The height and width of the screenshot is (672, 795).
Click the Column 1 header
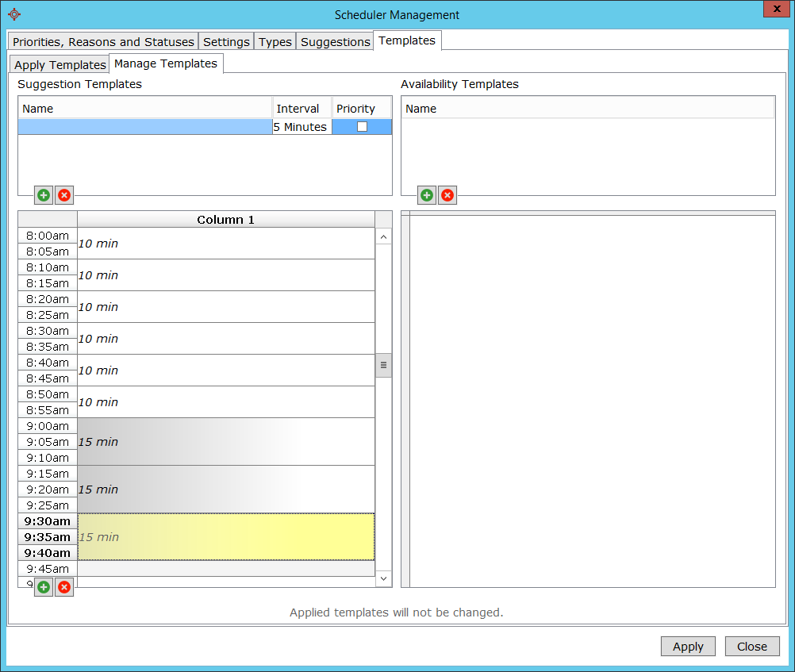pyautogui.click(x=226, y=220)
